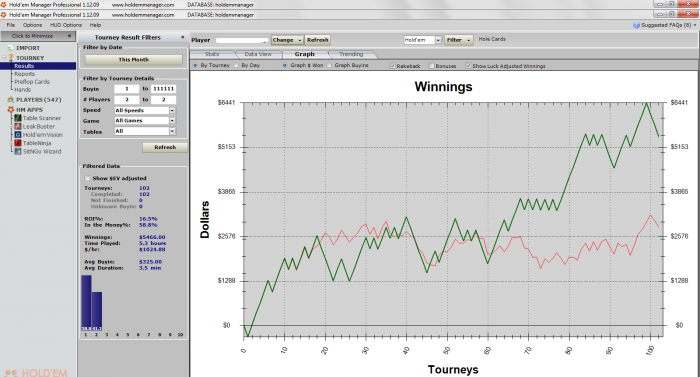700x377 pixels.
Task: Expand the LeakBuster tree node
Action: 11,126
